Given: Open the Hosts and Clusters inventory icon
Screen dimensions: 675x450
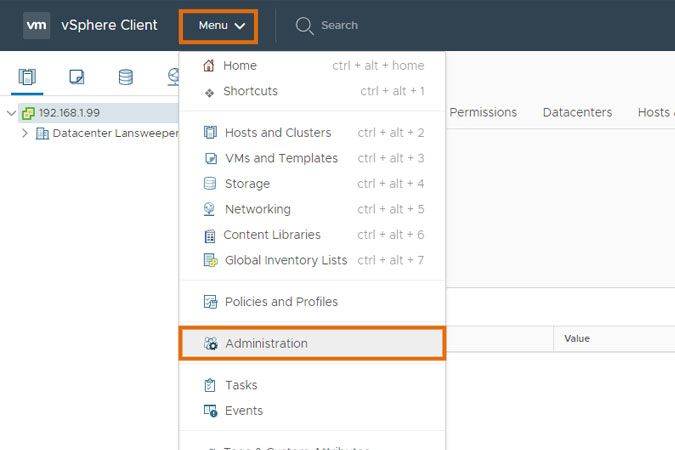Looking at the screenshot, I should (x=27, y=77).
